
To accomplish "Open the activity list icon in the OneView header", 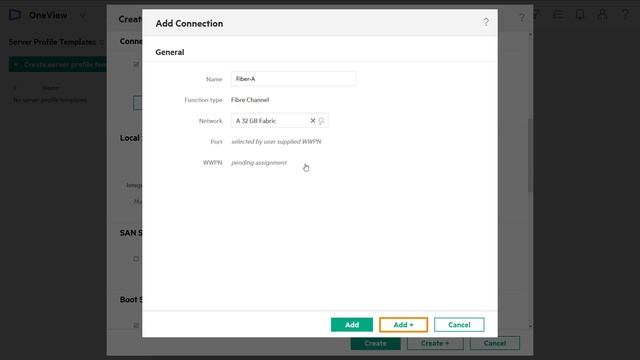I will [x=558, y=15].
